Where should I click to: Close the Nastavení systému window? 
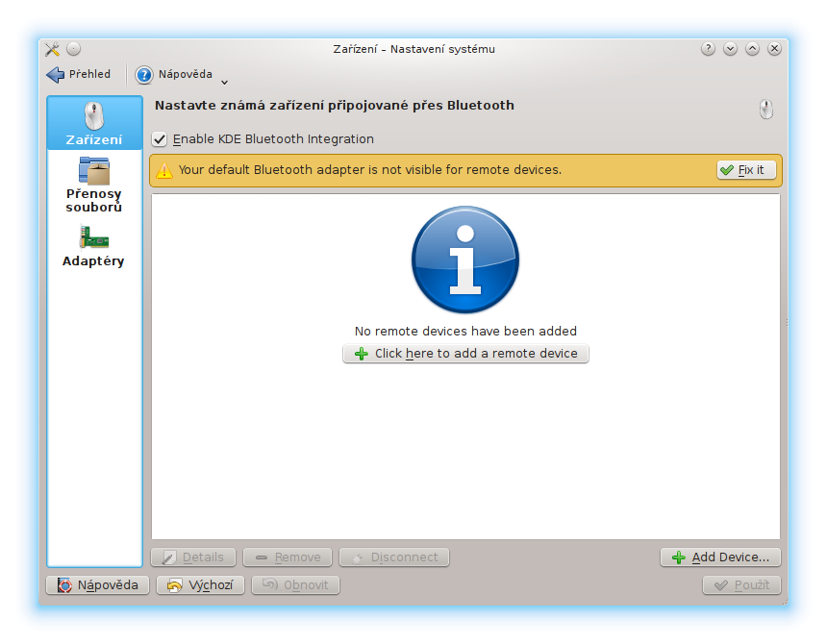(774, 49)
